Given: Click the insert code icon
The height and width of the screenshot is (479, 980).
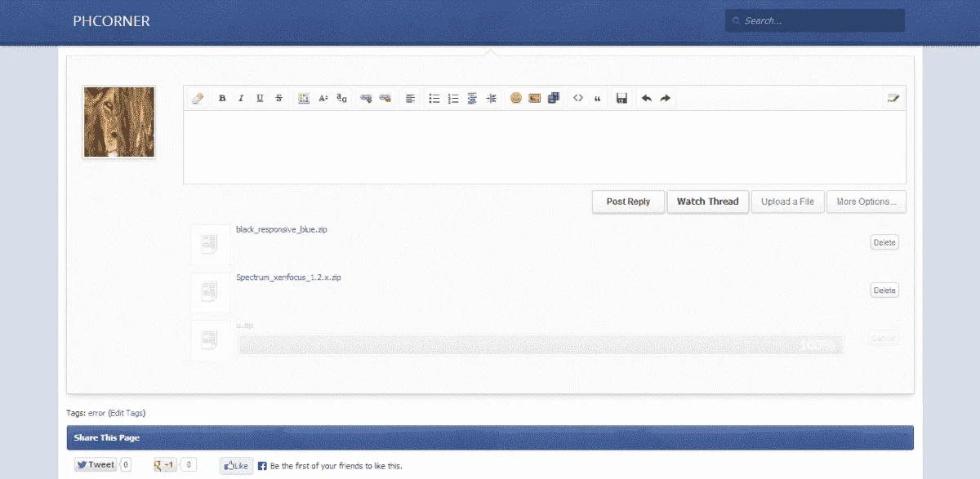Looking at the screenshot, I should click(578, 98).
